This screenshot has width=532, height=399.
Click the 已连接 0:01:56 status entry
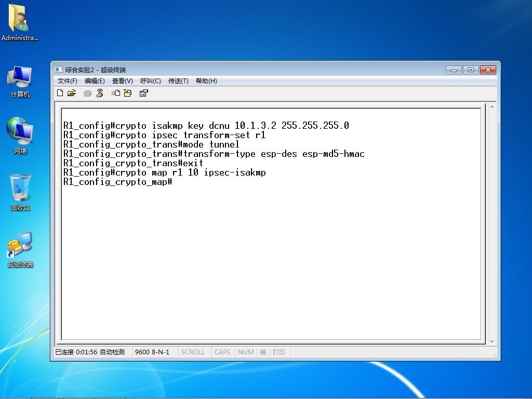pos(76,352)
